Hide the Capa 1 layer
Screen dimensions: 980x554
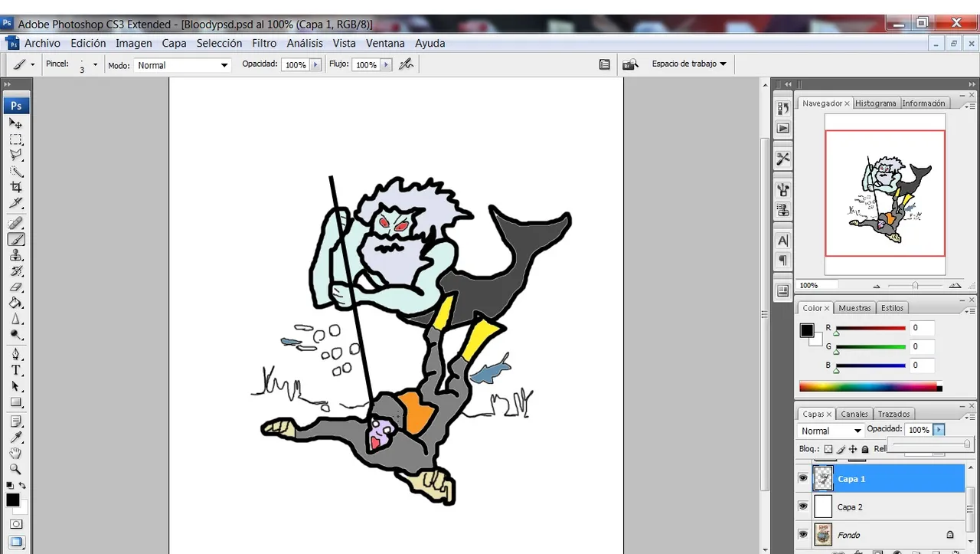pos(803,478)
